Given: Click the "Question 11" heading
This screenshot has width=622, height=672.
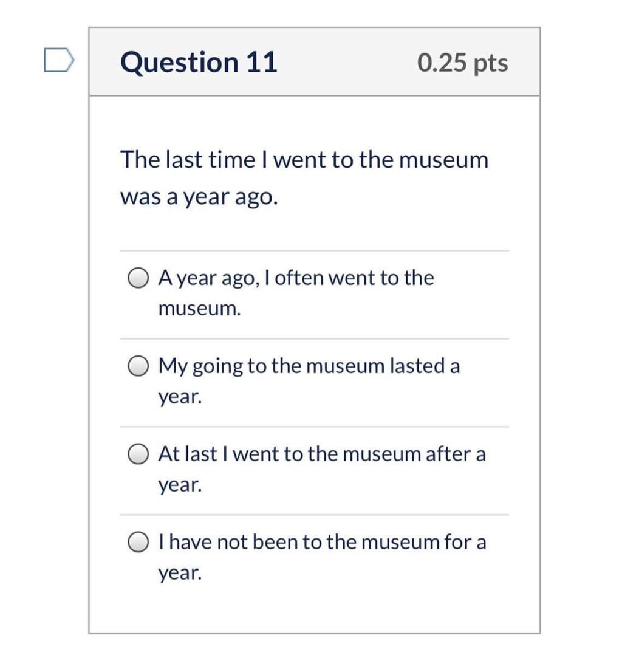Looking at the screenshot, I should [x=199, y=63].
